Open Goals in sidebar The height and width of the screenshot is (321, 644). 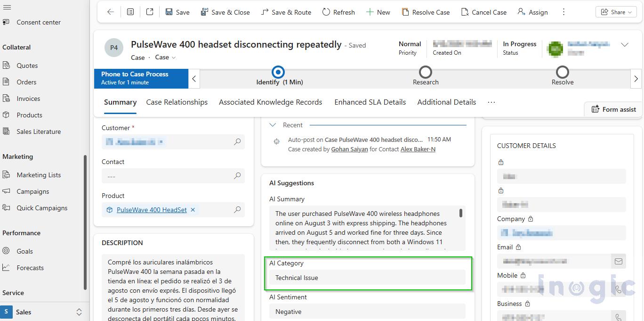point(24,251)
